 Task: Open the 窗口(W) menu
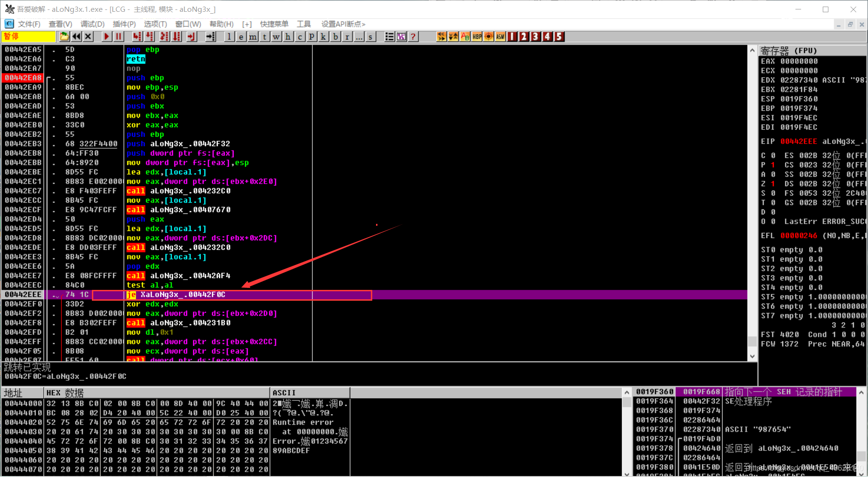(x=188, y=24)
